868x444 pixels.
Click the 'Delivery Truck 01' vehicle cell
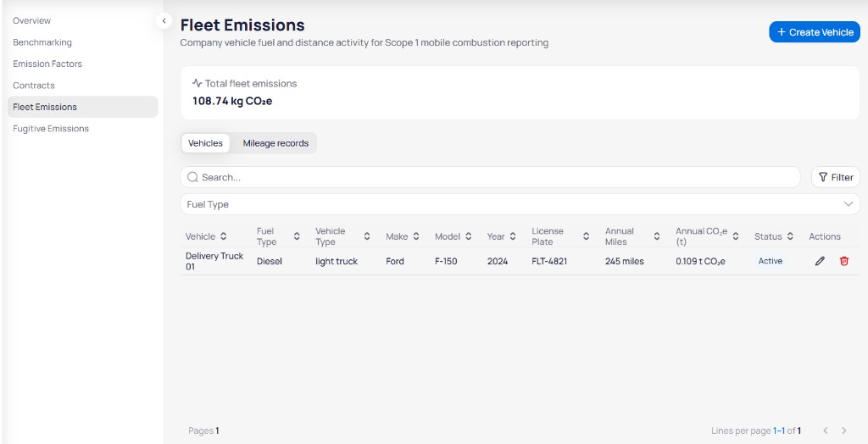(x=214, y=261)
